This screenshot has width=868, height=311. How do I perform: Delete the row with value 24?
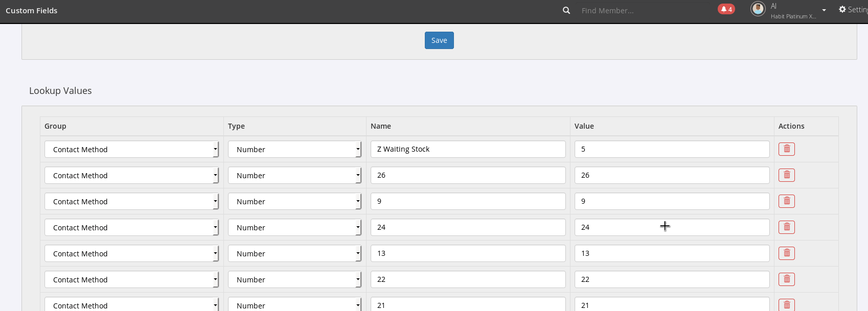[787, 227]
